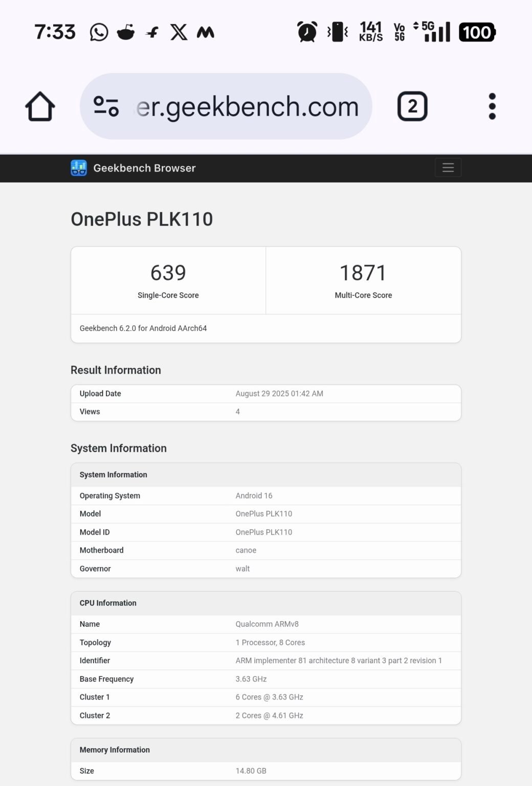This screenshot has width=532, height=786.
Task: Open the tab switcher showing 2 tabs
Action: [x=412, y=106]
